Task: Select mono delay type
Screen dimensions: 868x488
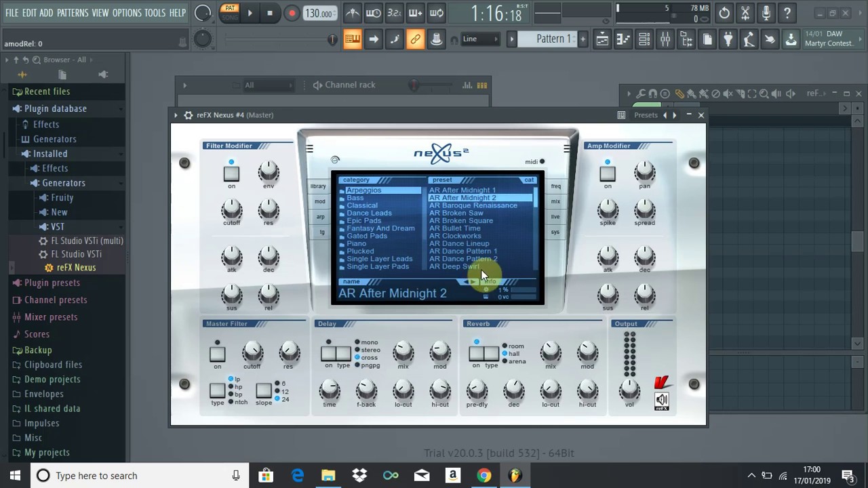Action: 367,343
